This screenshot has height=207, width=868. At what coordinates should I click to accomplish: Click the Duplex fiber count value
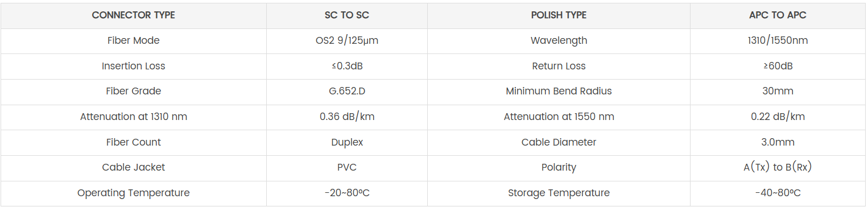(347, 142)
